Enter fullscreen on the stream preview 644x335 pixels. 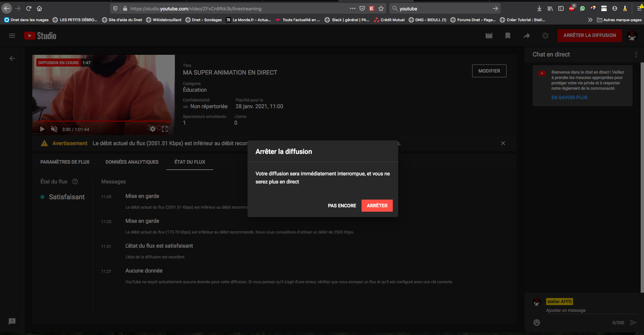165,129
